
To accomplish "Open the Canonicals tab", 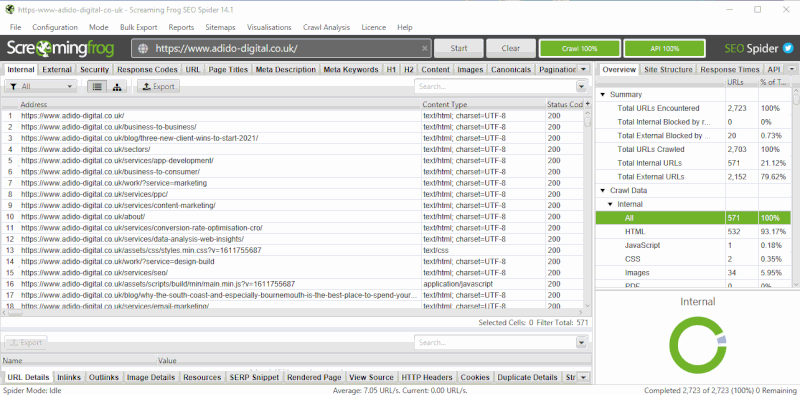I will click(x=511, y=69).
